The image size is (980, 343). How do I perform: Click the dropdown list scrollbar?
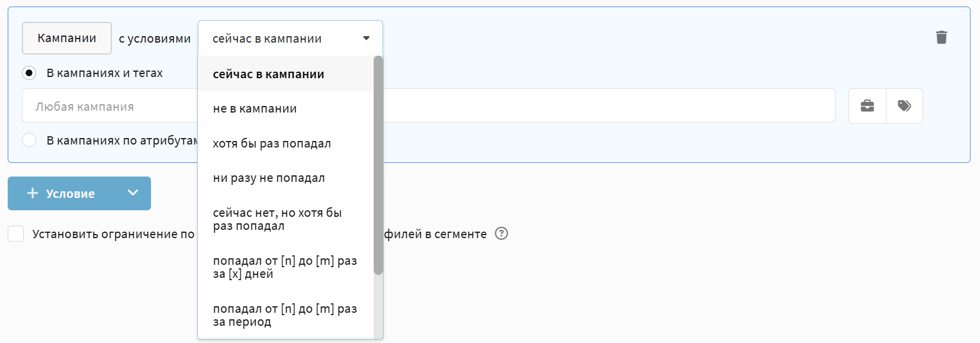coord(378,166)
